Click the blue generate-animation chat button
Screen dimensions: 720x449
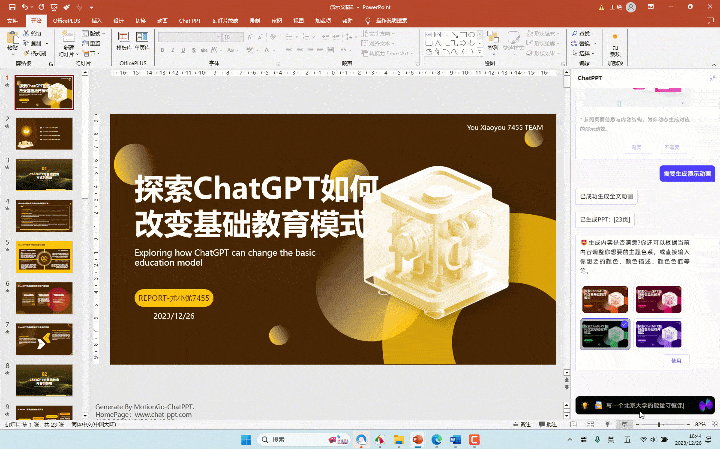[687, 174]
